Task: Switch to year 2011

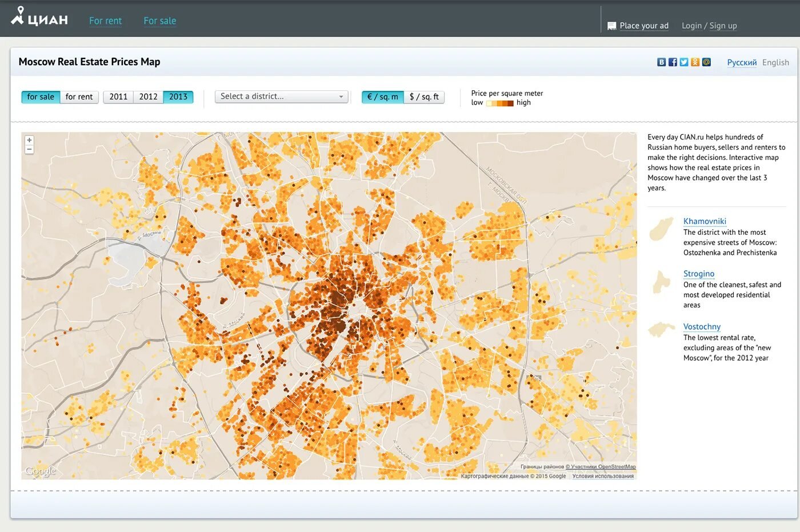Action: point(118,97)
